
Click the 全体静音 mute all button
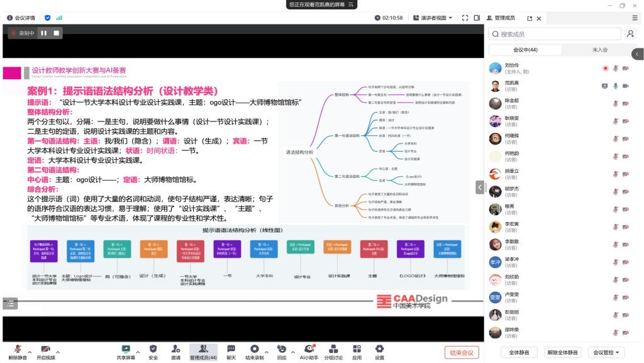(x=518, y=352)
